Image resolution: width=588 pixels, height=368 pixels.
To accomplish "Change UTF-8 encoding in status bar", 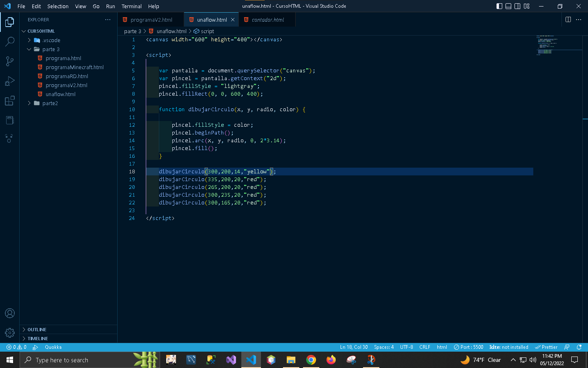I will pos(407,347).
